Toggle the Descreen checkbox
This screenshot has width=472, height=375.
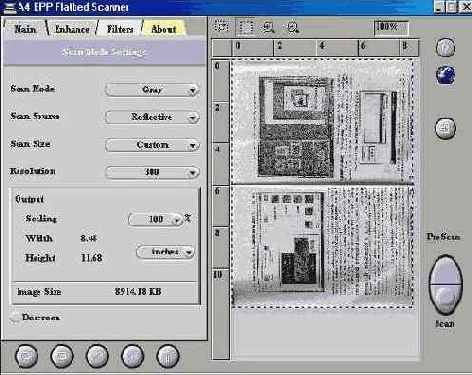tap(14, 318)
